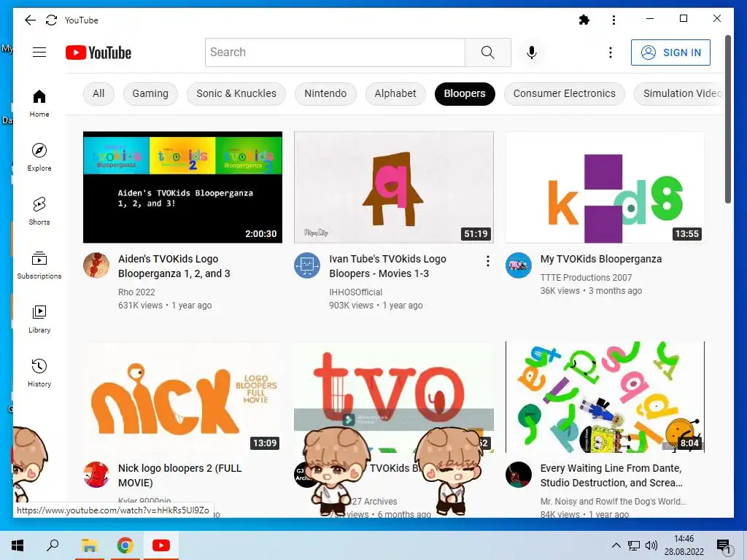Screen dimensions: 747x560
Task: Open Library in the sidebar
Action: [x=39, y=319]
